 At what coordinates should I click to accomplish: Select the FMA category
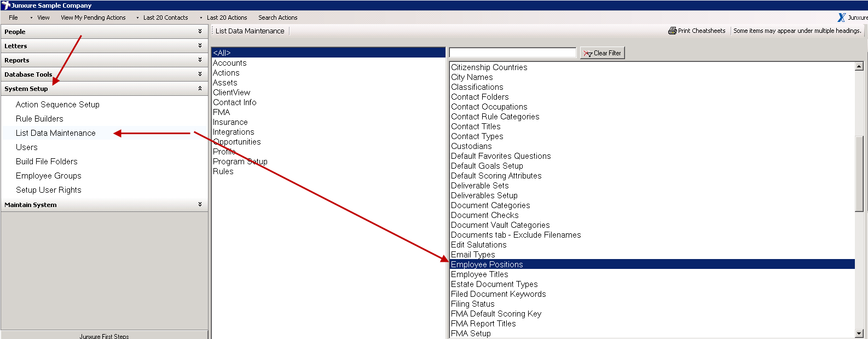[221, 112]
